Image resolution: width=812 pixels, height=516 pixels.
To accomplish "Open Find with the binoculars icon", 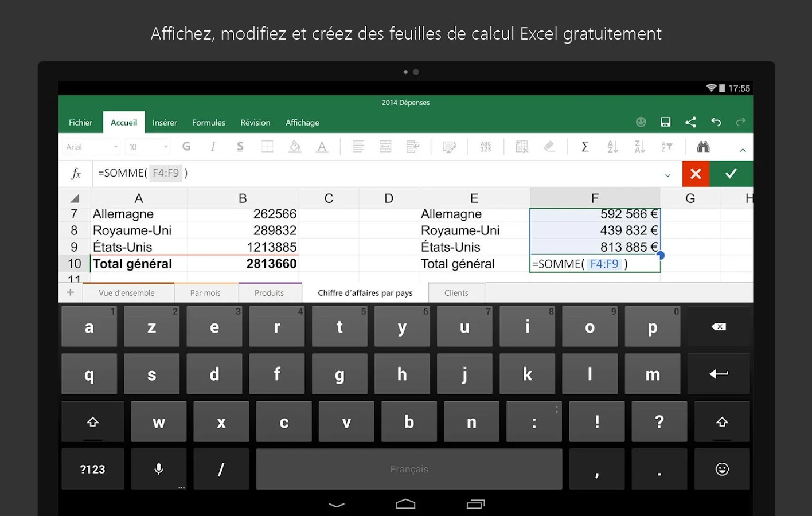I will [x=704, y=147].
